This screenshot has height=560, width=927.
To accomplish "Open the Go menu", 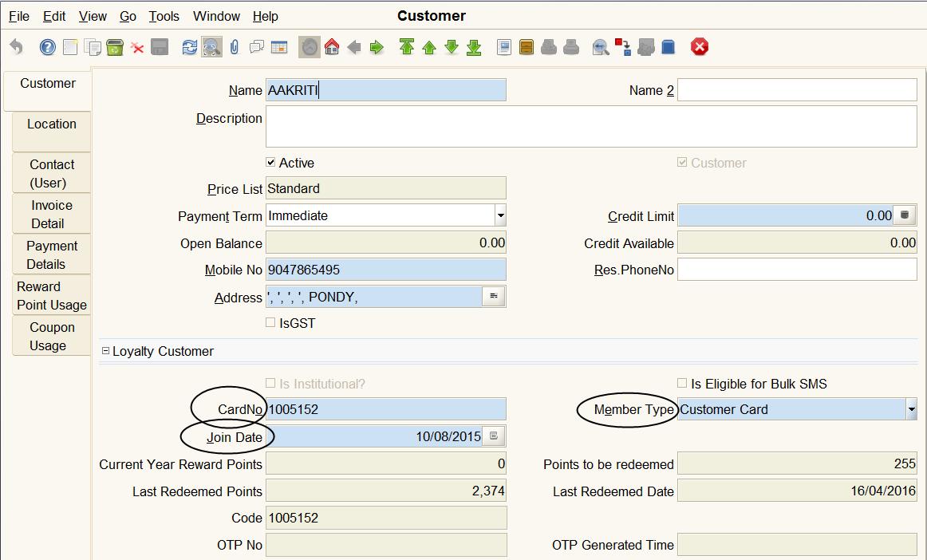I will click(128, 17).
